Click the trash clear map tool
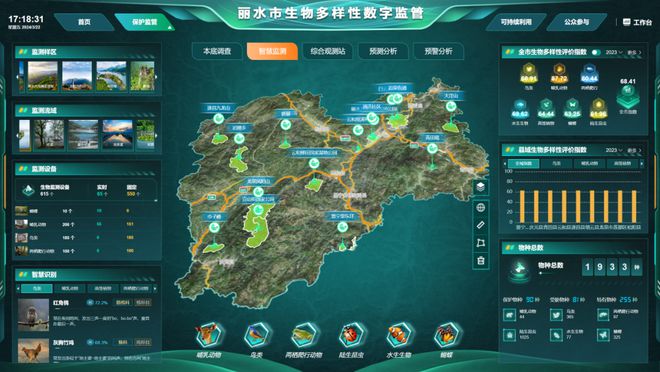660x372 pixels. point(481,260)
